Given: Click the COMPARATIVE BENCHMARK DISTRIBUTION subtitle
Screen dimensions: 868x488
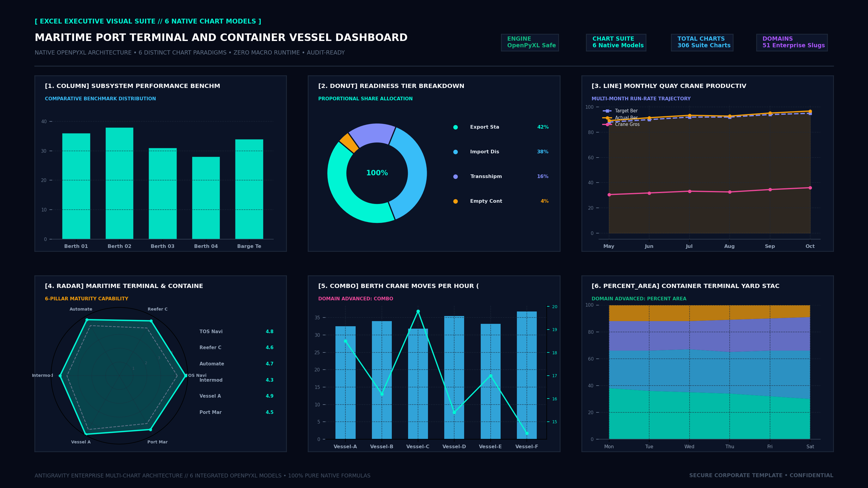Looking at the screenshot, I should [100, 99].
